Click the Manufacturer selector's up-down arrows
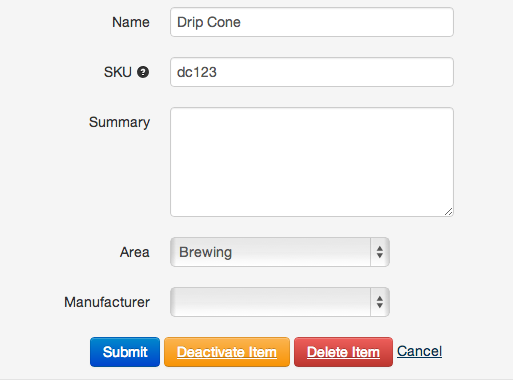513x390 pixels. [380, 302]
